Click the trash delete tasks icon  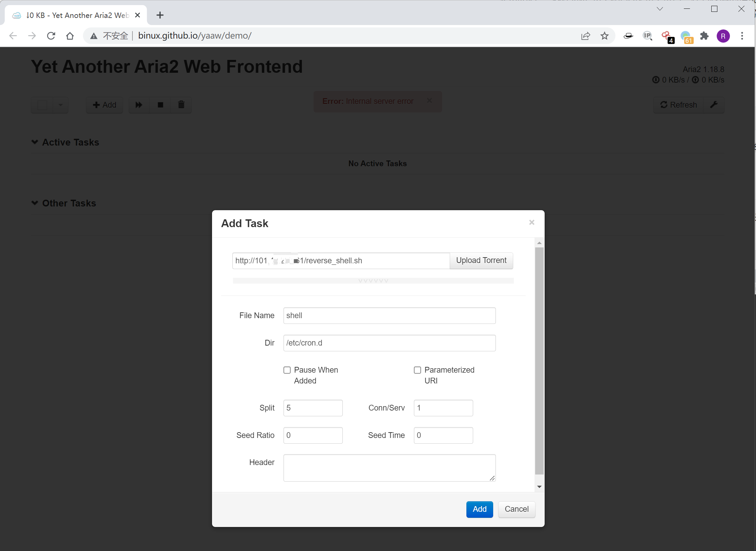point(181,105)
